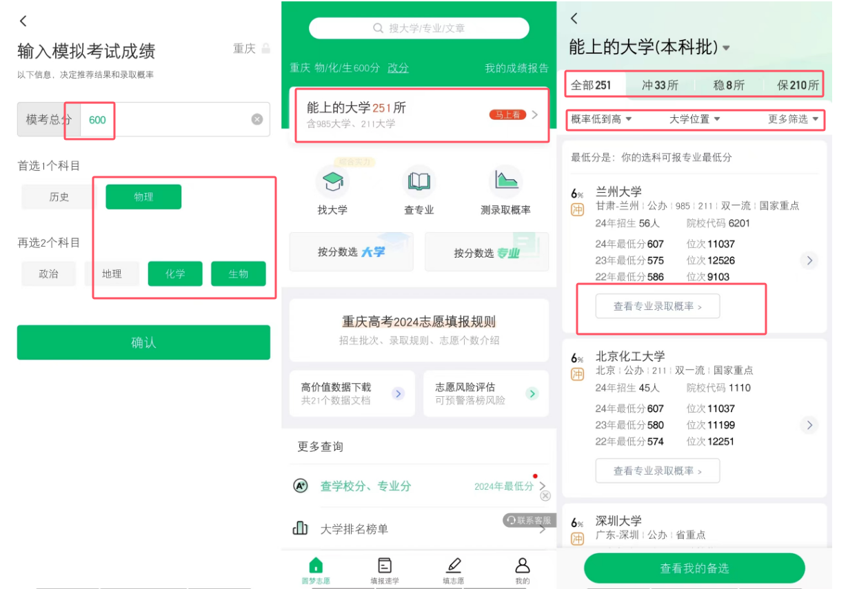Deselect the 生物 subject option
The width and height of the screenshot is (868, 589).
click(x=239, y=273)
